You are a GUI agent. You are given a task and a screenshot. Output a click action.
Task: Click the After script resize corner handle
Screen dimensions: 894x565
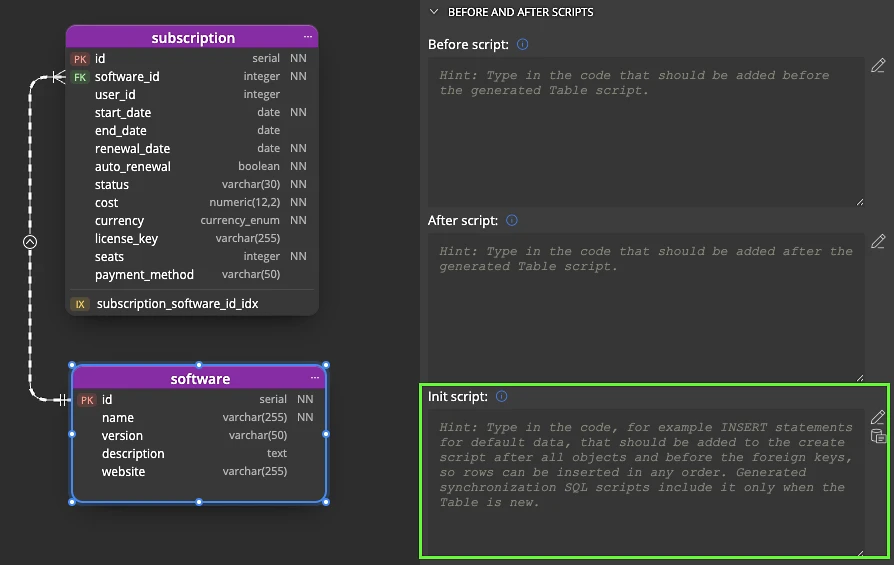click(x=860, y=378)
